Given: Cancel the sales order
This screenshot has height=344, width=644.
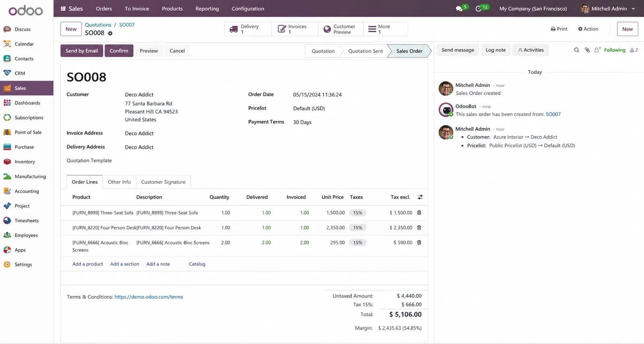Looking at the screenshot, I should [x=177, y=51].
